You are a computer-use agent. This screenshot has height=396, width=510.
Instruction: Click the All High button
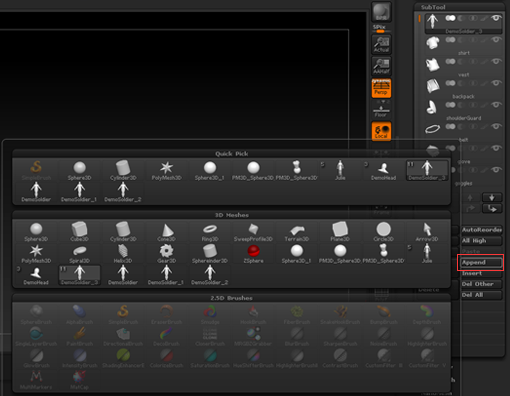pos(481,241)
